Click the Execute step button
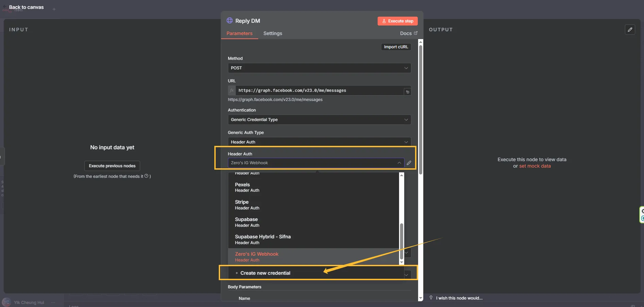 pyautogui.click(x=397, y=21)
